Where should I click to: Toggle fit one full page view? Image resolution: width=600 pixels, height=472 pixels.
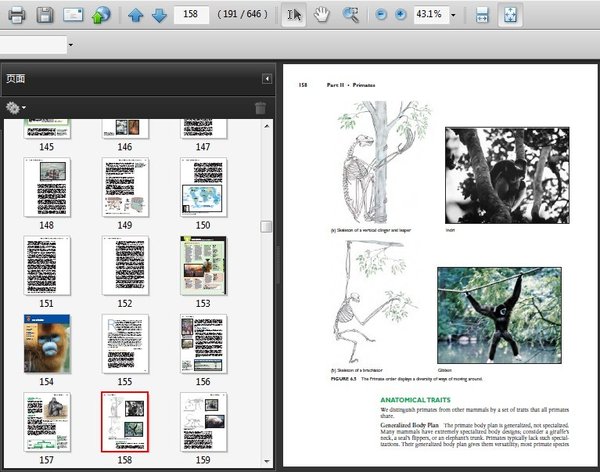coord(510,15)
